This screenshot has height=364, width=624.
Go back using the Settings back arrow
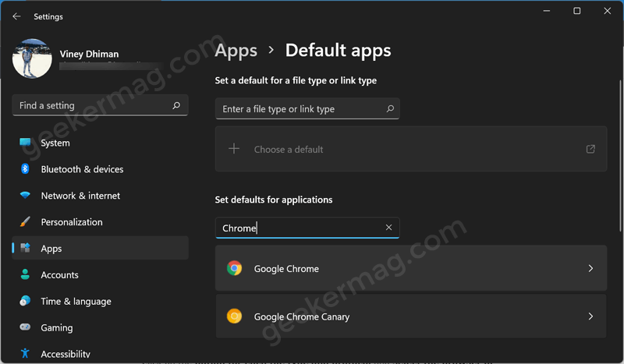tap(16, 16)
